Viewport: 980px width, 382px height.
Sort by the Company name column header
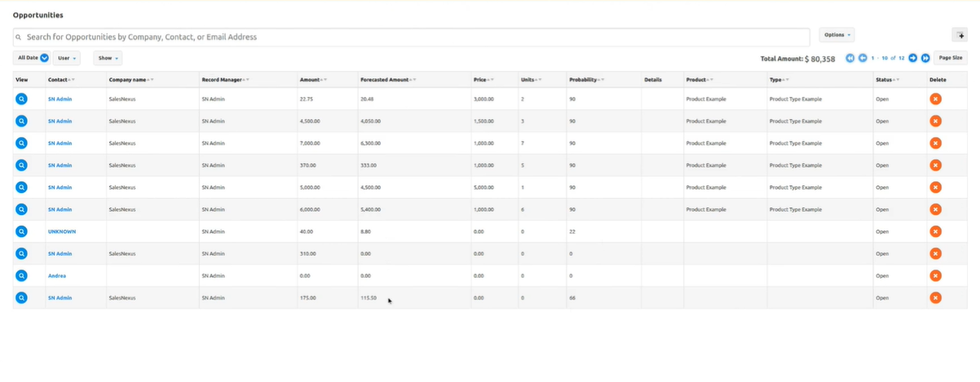click(x=127, y=80)
